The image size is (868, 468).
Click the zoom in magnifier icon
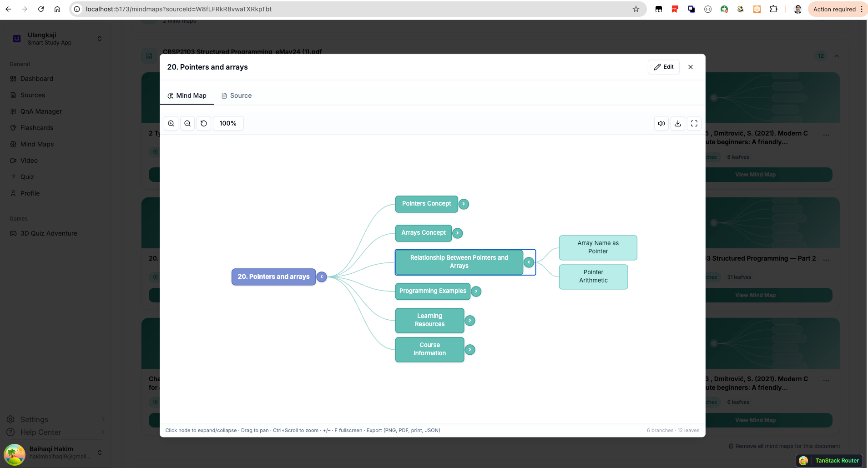(171, 123)
